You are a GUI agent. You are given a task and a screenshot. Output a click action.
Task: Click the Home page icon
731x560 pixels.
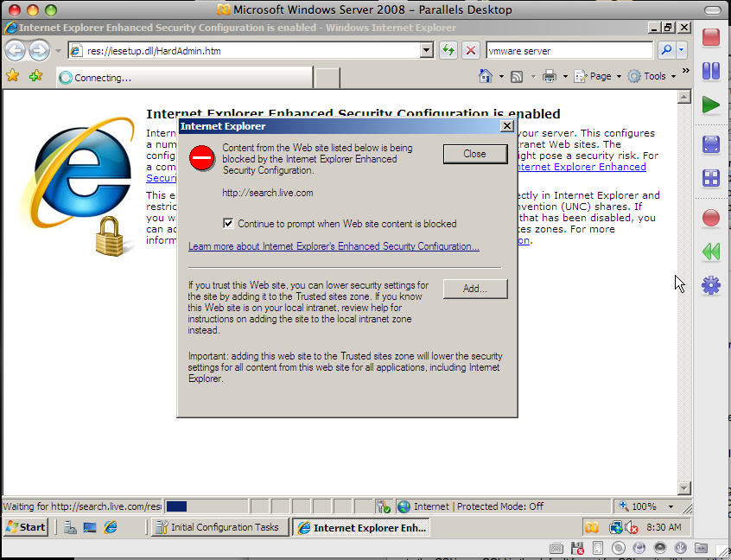coord(486,76)
